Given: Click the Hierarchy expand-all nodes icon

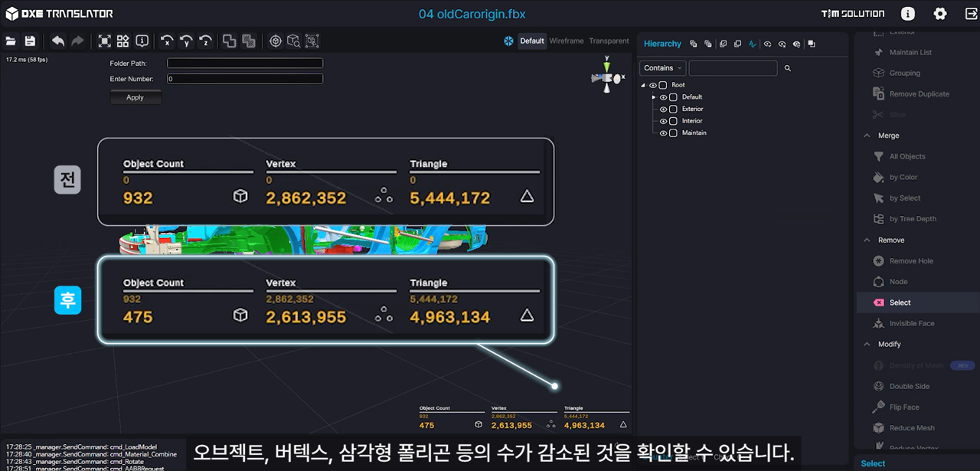Looking at the screenshot, I should click(x=694, y=44).
